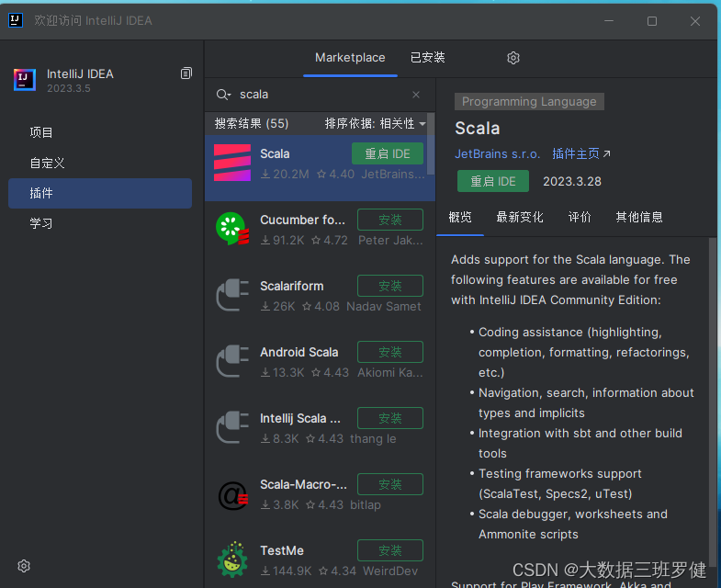Open the 最新变化 tab
721x588 pixels.
tap(520, 217)
